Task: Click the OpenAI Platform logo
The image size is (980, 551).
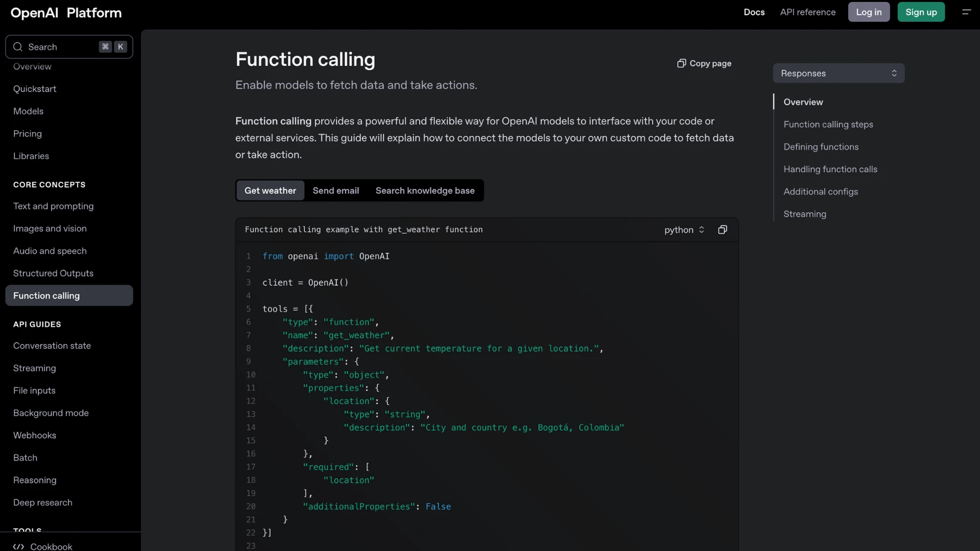Action: point(66,13)
